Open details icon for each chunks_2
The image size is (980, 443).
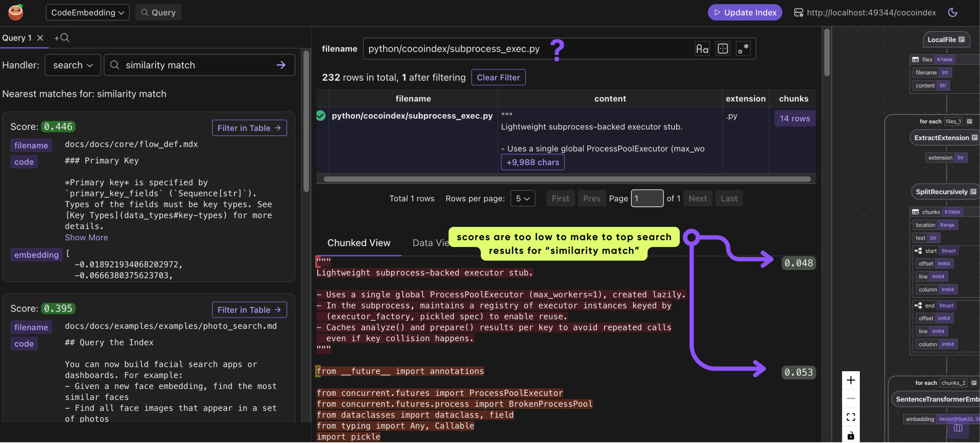point(974,383)
